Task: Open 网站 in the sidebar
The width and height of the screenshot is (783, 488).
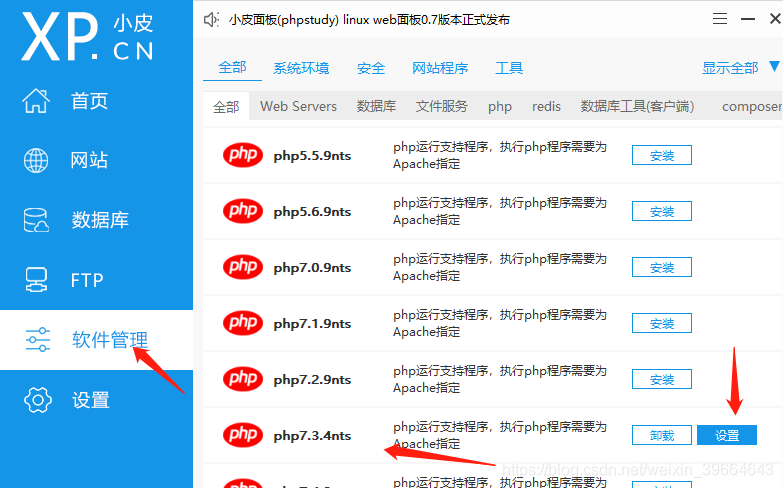Action: pos(89,160)
